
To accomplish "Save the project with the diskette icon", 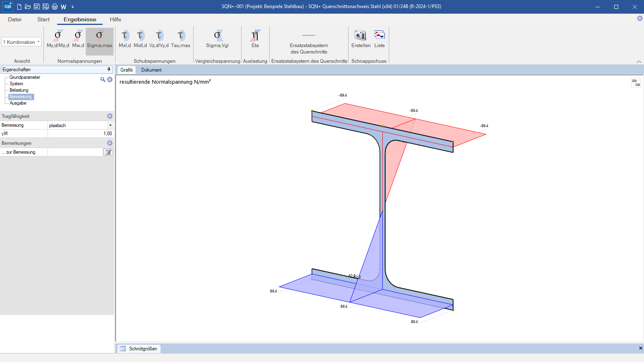I will 37,7.
